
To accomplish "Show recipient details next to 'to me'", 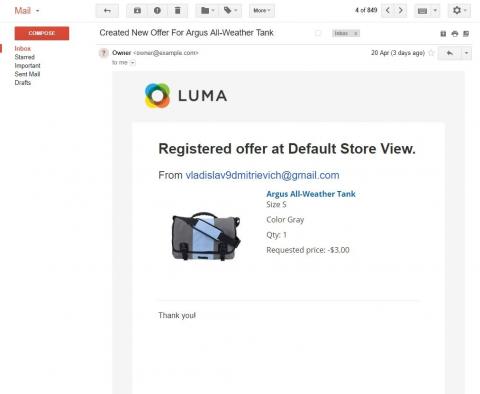I will (x=132, y=62).
